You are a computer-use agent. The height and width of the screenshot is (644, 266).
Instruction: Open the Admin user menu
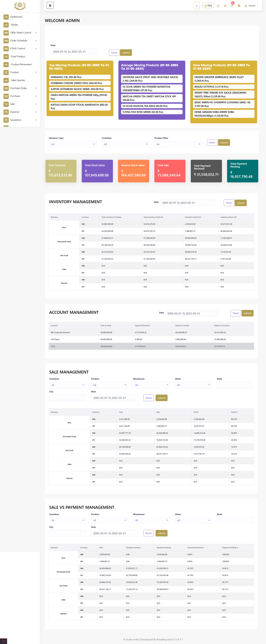(x=251, y=6)
